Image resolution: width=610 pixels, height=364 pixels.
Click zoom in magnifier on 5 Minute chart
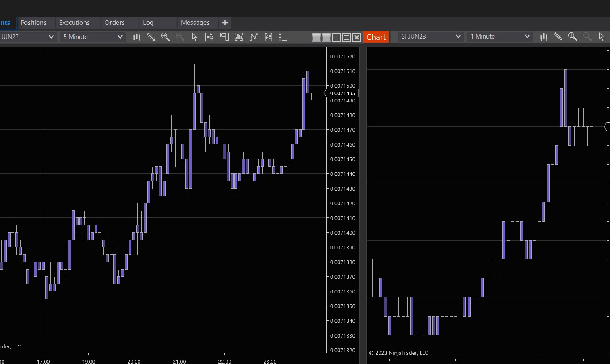166,37
